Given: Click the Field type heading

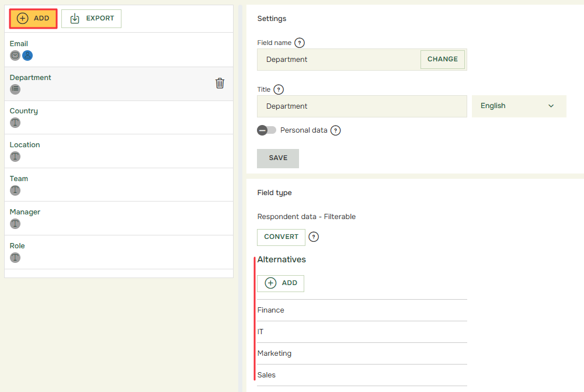Looking at the screenshot, I should tap(274, 193).
